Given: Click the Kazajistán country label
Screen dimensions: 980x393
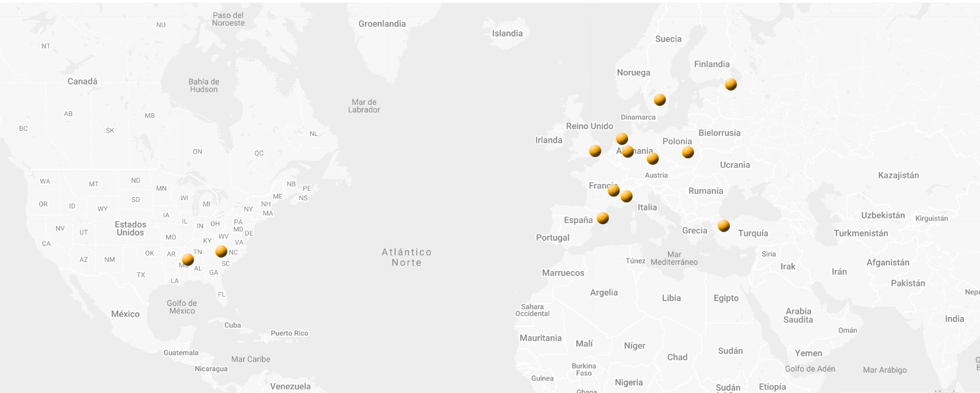Looking at the screenshot, I should 898,175.
